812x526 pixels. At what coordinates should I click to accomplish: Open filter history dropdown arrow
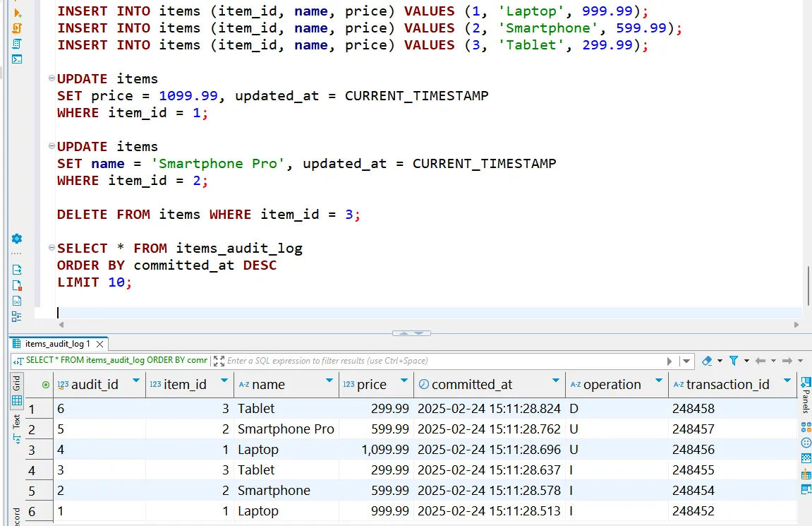click(686, 361)
